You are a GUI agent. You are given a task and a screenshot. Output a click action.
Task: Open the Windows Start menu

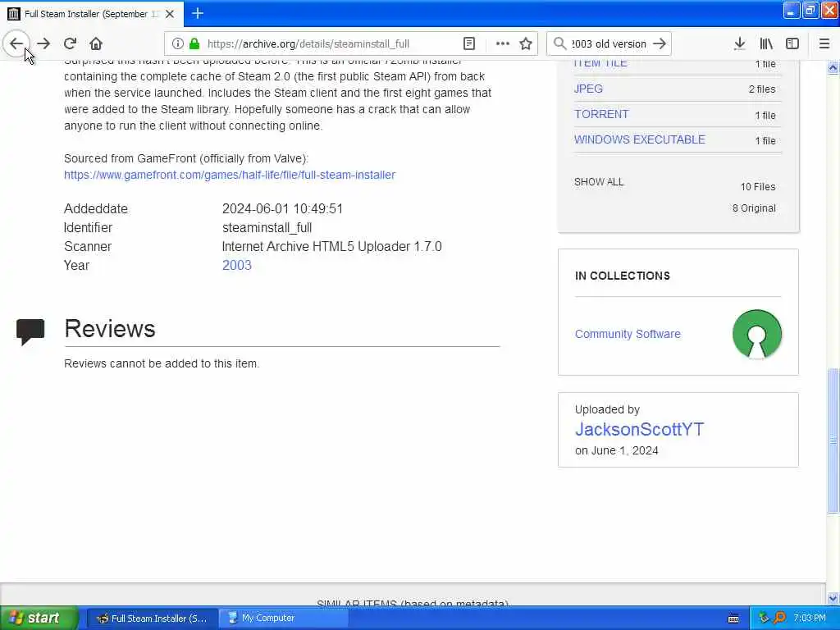(39, 618)
